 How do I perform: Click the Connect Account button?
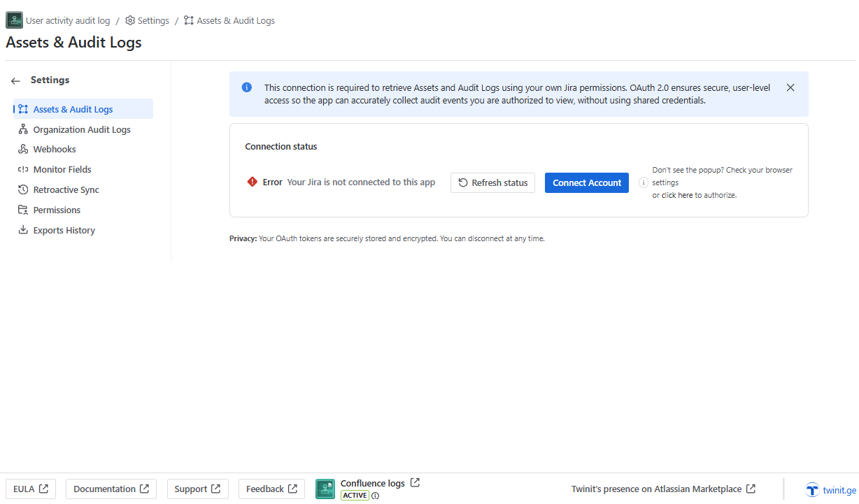click(587, 183)
